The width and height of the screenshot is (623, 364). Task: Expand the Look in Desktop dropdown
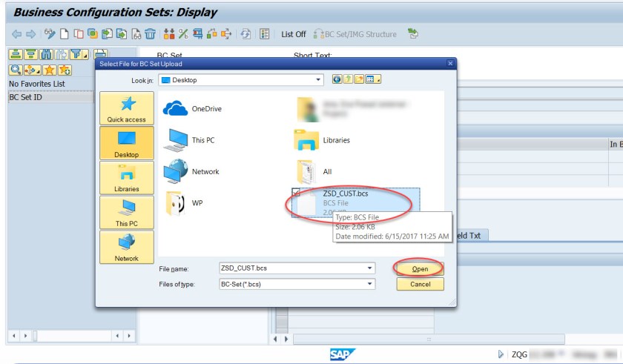(x=318, y=80)
